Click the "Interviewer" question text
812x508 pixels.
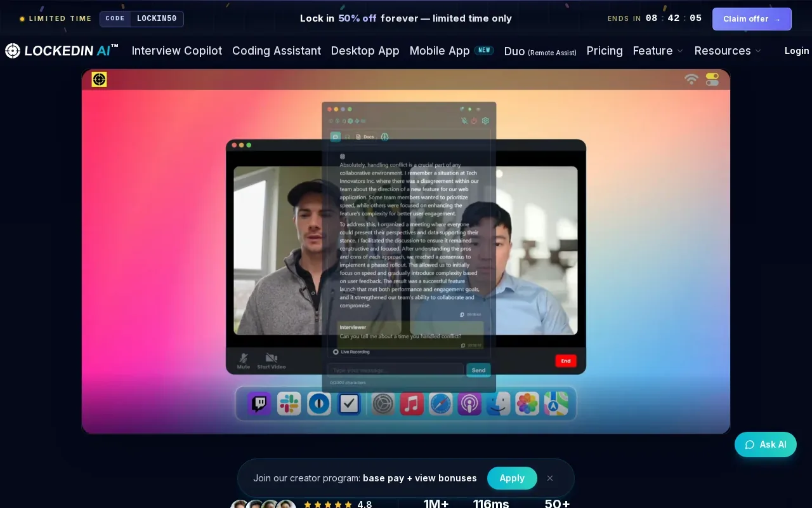coord(401,336)
